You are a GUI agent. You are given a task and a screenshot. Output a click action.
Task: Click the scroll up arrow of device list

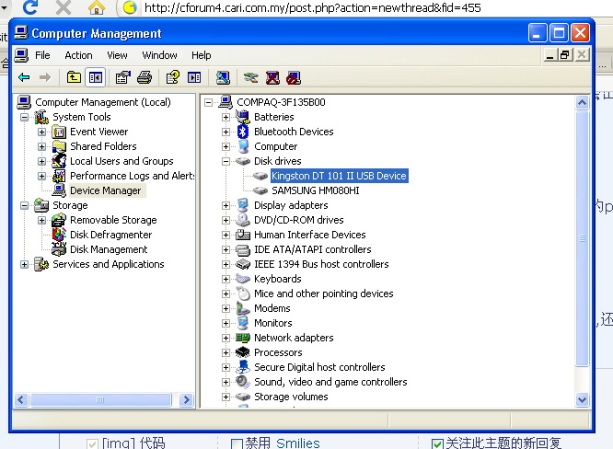(582, 103)
